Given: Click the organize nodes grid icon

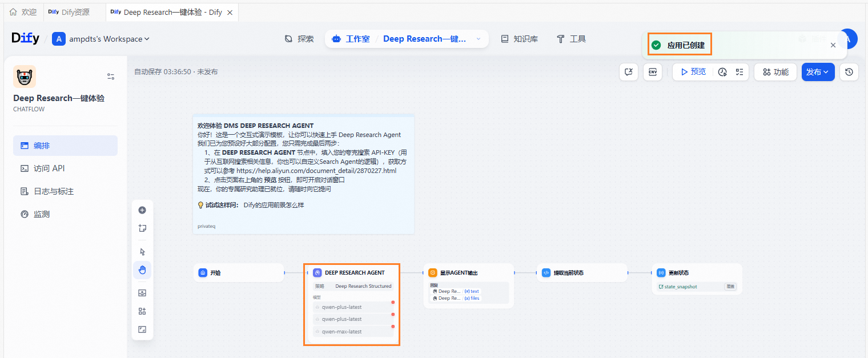Looking at the screenshot, I should [142, 311].
